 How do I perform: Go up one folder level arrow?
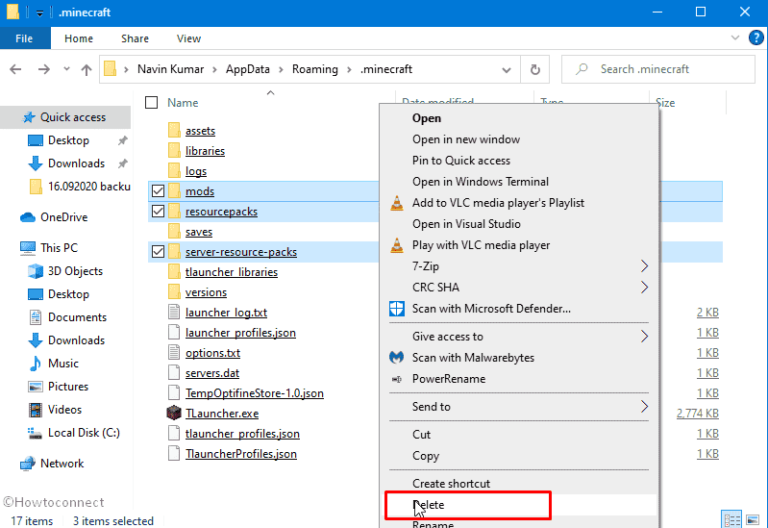[x=86, y=70]
